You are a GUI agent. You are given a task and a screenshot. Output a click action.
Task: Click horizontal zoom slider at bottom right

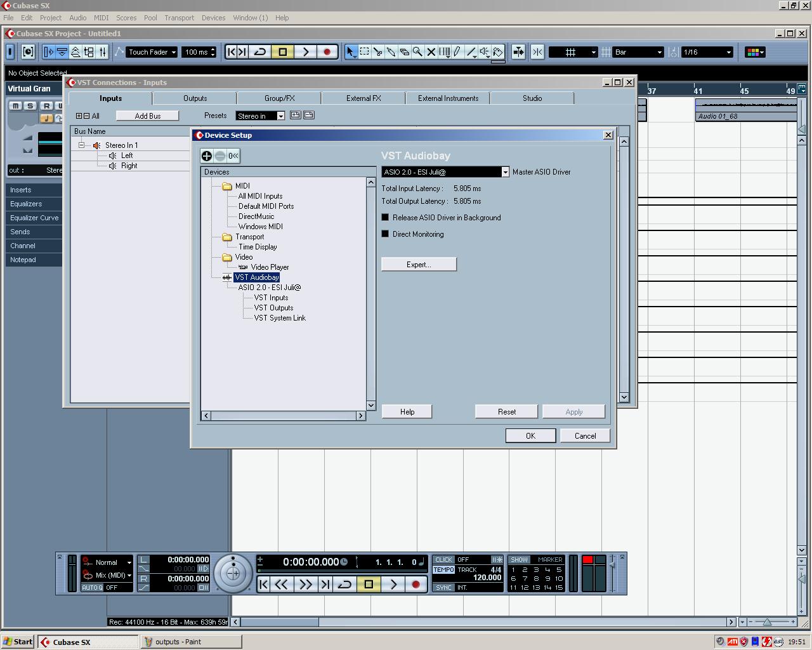coord(766,622)
